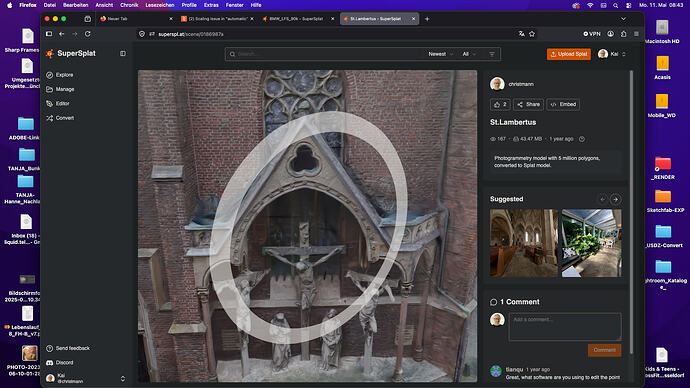Show next suggested splats
The width and height of the screenshot is (690, 388).
(x=616, y=199)
